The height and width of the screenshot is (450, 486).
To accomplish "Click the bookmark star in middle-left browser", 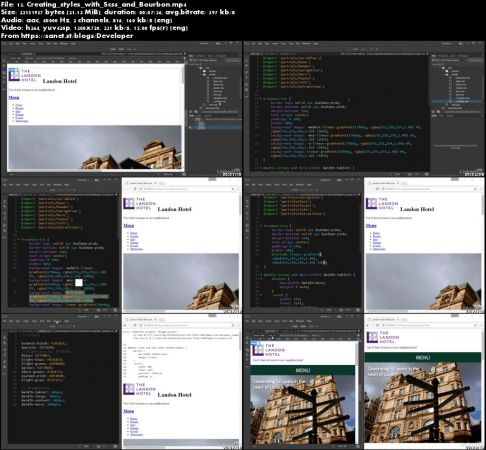I will [233, 189].
